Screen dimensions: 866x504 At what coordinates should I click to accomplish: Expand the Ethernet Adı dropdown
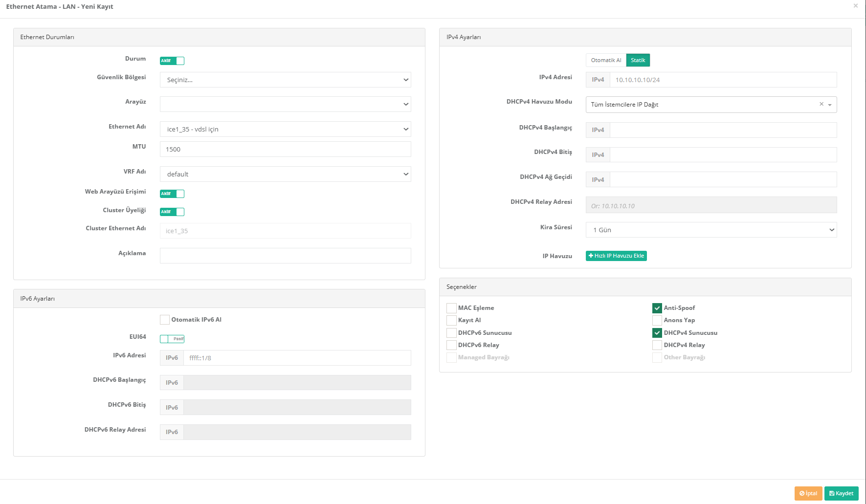click(x=285, y=129)
